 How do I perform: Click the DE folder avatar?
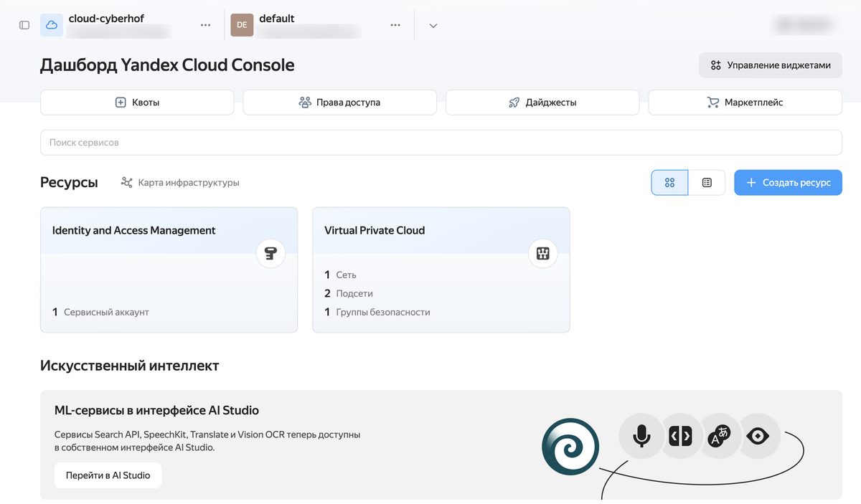[242, 25]
